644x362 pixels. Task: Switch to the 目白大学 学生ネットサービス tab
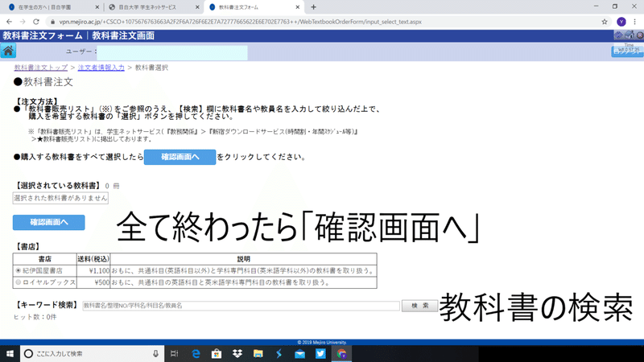click(x=153, y=7)
